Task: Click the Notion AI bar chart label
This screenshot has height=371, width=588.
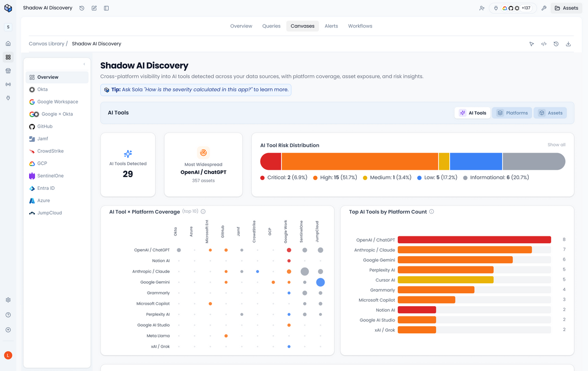Action: pyautogui.click(x=385, y=310)
